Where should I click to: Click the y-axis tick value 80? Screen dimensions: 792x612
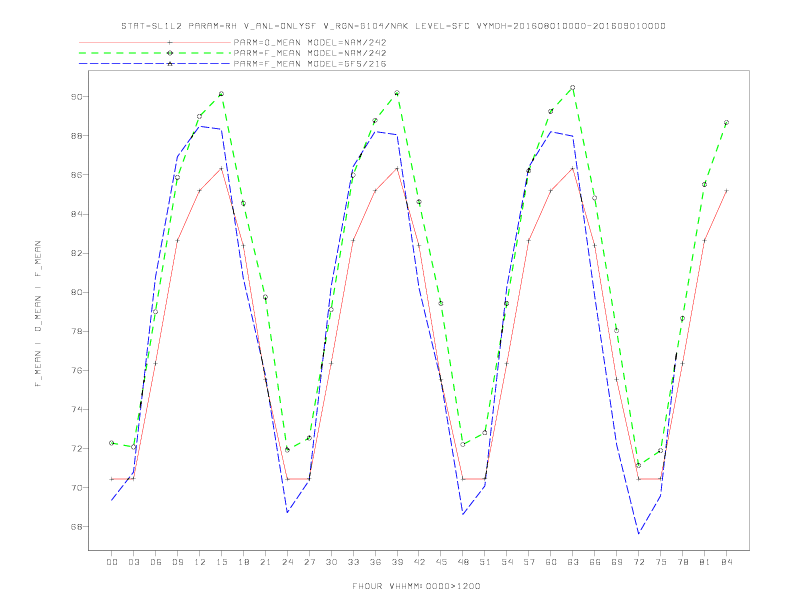(77, 292)
